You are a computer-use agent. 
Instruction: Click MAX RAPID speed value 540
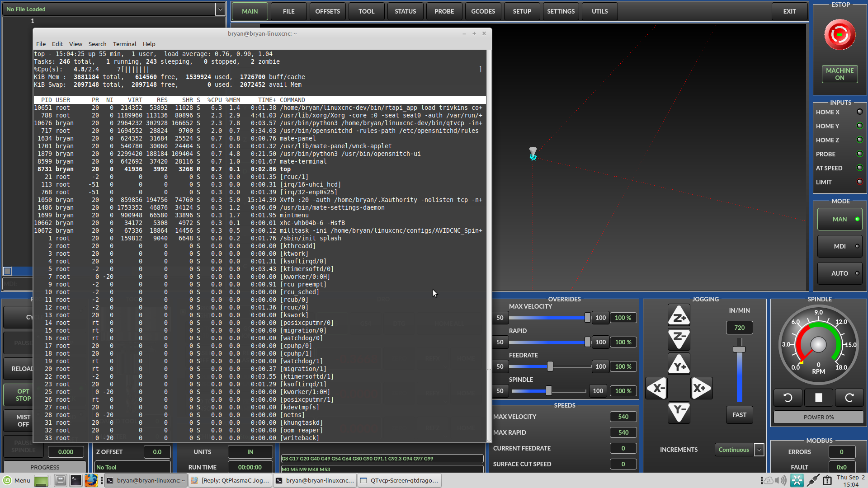click(623, 432)
